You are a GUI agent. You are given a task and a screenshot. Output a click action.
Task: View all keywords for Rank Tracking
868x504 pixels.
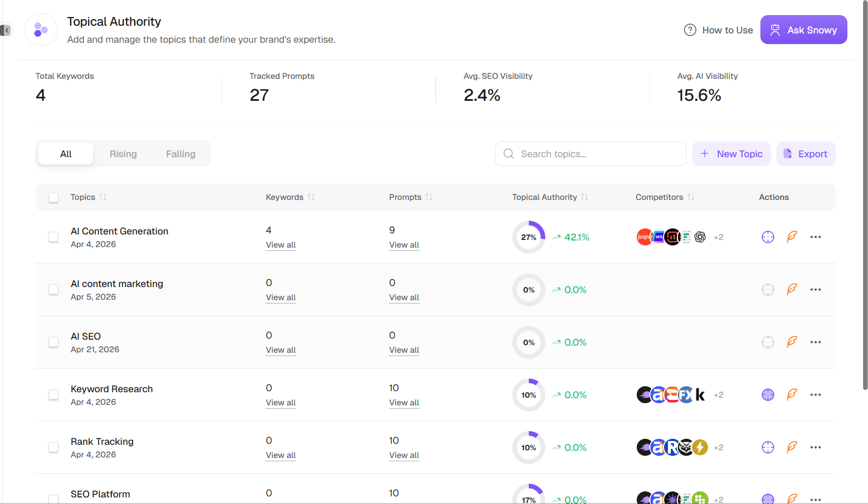[281, 455]
